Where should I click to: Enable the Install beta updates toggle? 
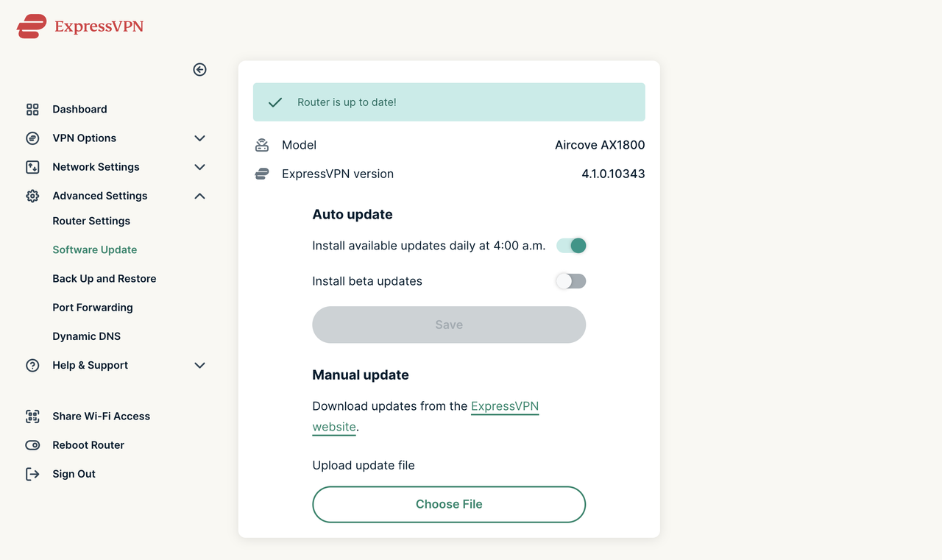571,281
